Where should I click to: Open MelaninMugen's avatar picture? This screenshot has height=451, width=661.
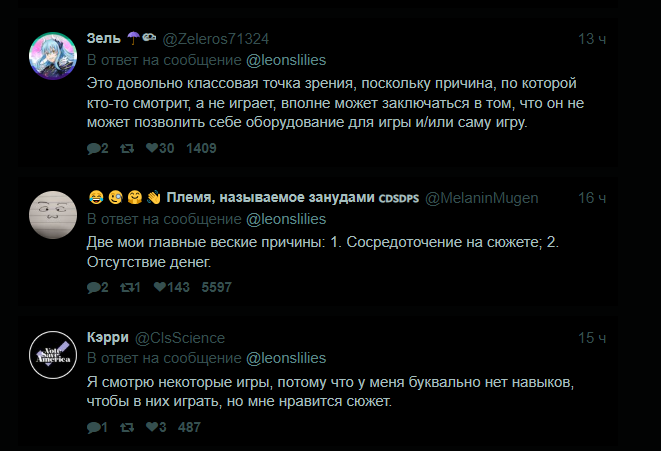tap(49, 212)
